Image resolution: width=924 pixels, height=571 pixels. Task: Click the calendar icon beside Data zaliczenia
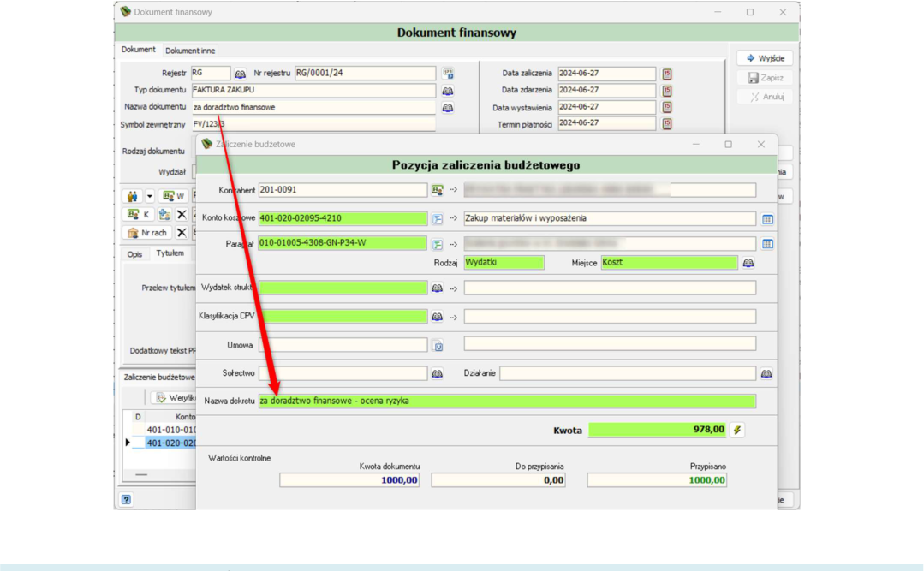click(666, 74)
